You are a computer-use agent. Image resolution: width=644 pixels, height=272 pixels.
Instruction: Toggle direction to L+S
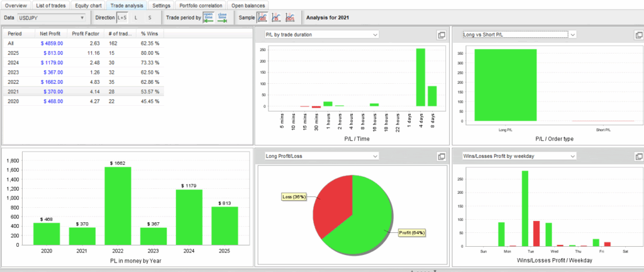tap(123, 18)
